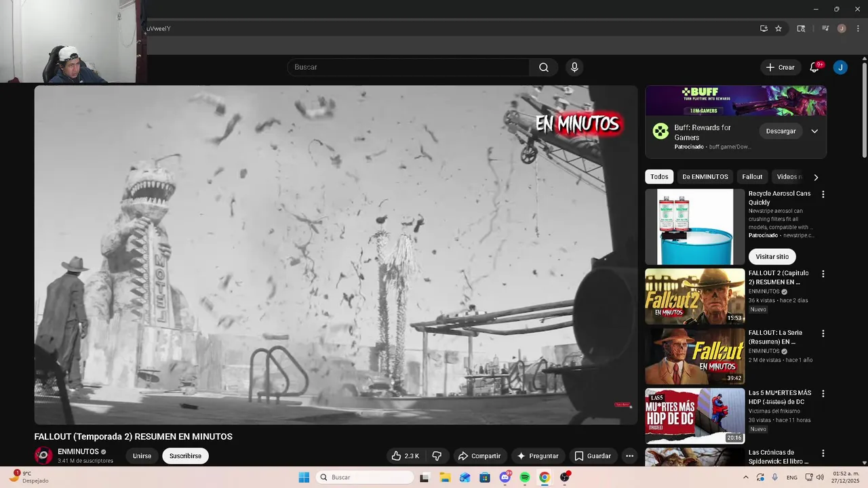Open ENMINUTOS channel name link

(78, 451)
